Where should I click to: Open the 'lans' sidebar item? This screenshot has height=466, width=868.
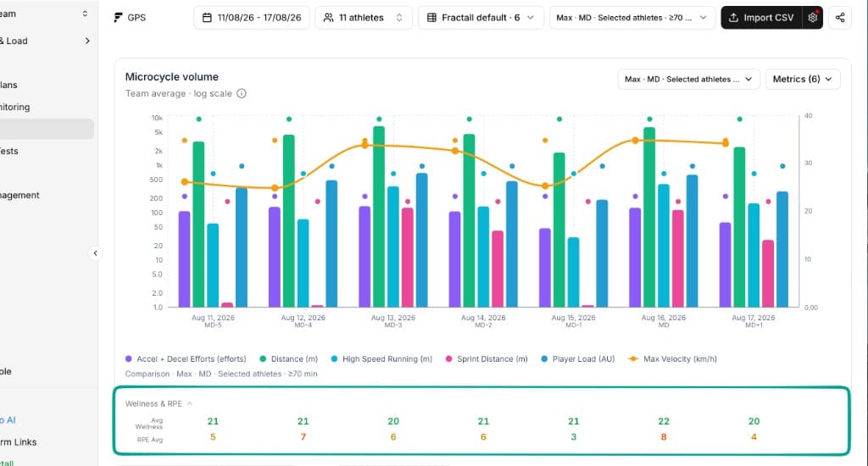click(x=8, y=85)
